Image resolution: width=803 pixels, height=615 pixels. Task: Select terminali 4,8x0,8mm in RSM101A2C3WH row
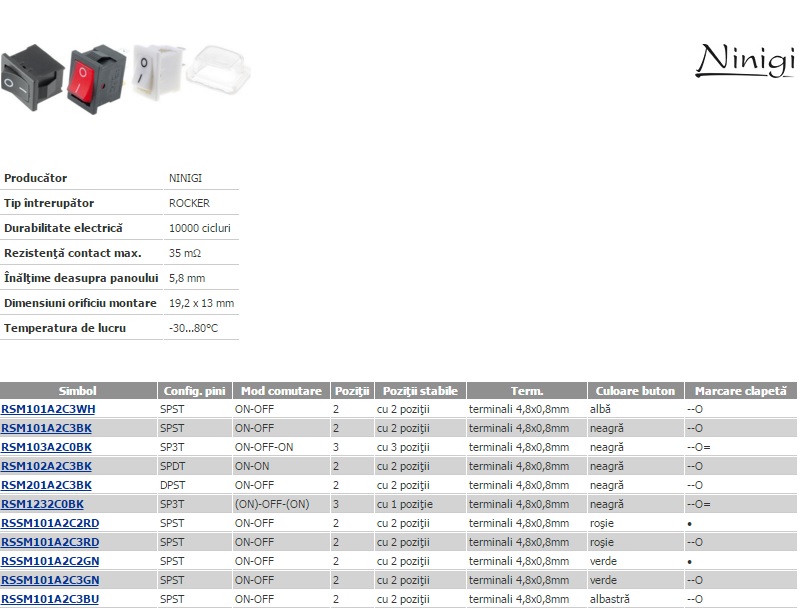(519, 409)
